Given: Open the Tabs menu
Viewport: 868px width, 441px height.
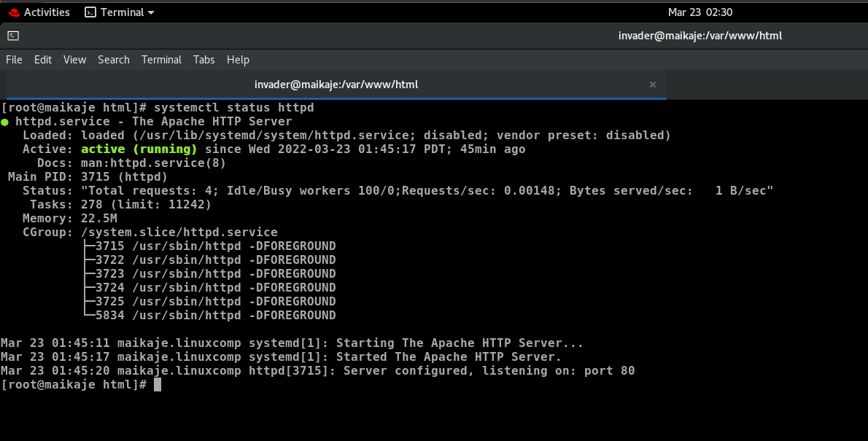Looking at the screenshot, I should coord(204,60).
